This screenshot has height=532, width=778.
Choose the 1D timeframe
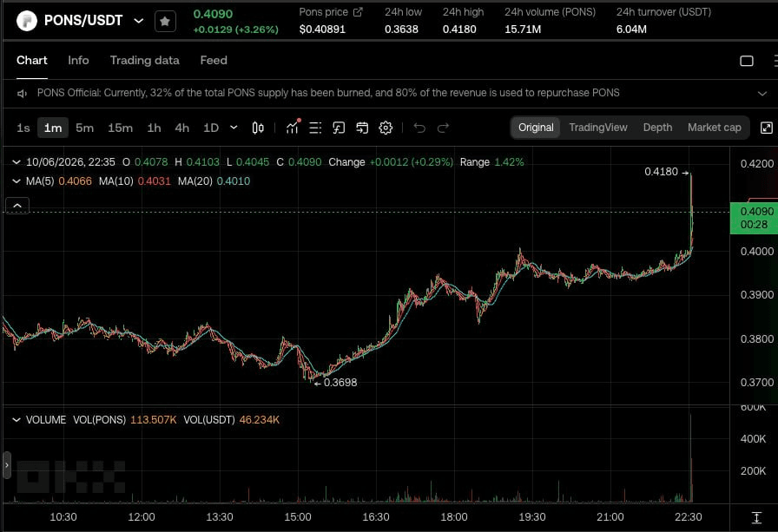point(211,128)
